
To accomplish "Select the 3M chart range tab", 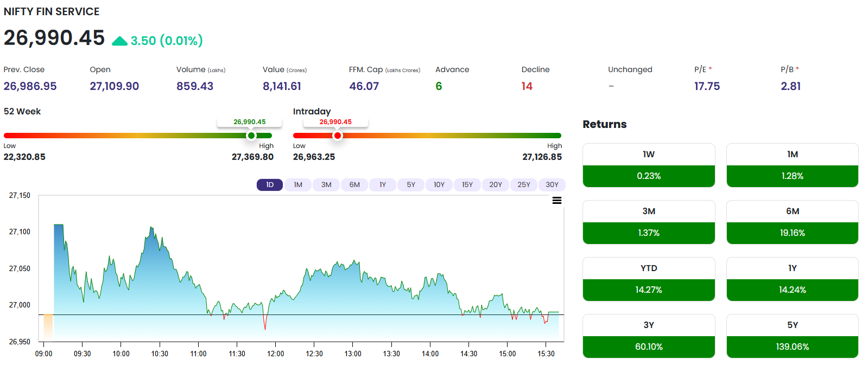I will (326, 185).
